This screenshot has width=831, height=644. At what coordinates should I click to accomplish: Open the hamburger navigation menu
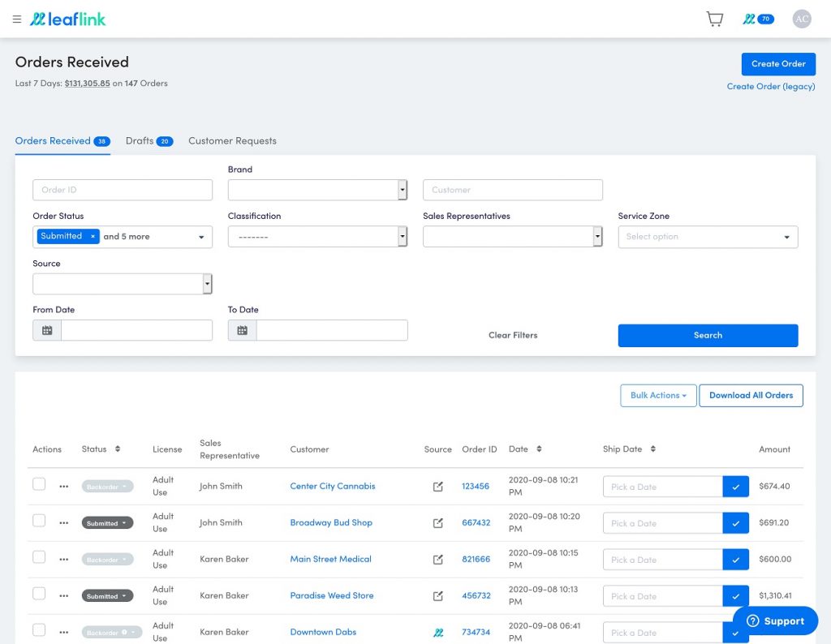(17, 19)
